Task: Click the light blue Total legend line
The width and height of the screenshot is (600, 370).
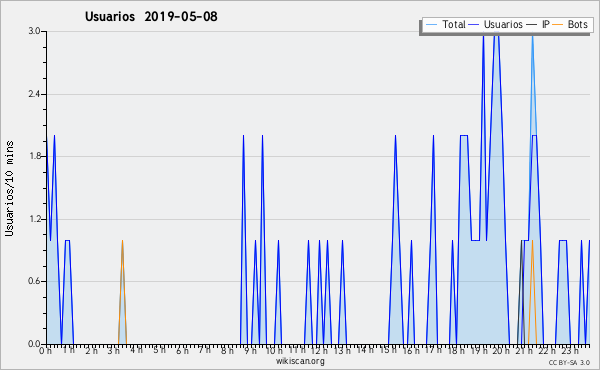Action: [431, 25]
